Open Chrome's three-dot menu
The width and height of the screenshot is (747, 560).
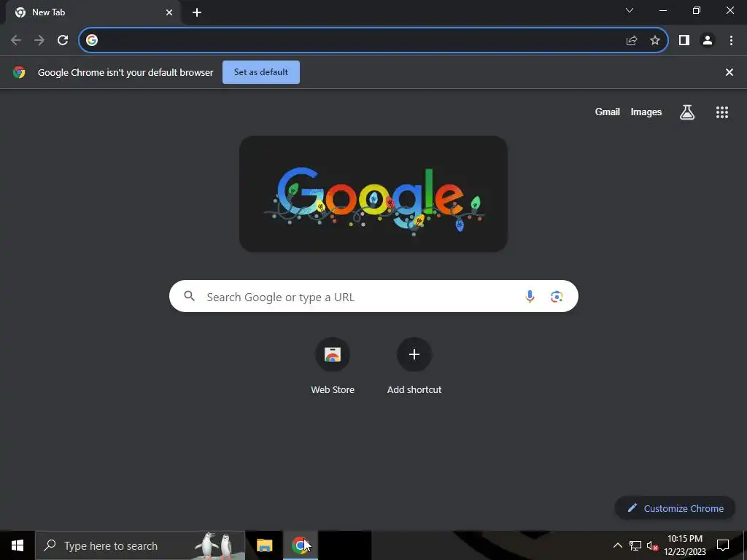(731, 40)
